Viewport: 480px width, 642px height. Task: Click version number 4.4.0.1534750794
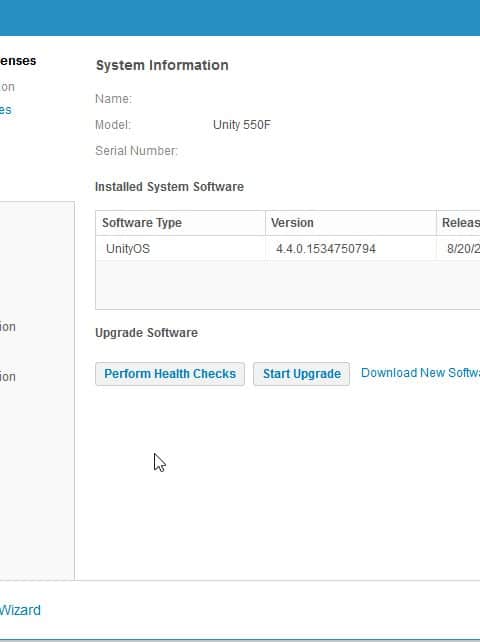(326, 249)
